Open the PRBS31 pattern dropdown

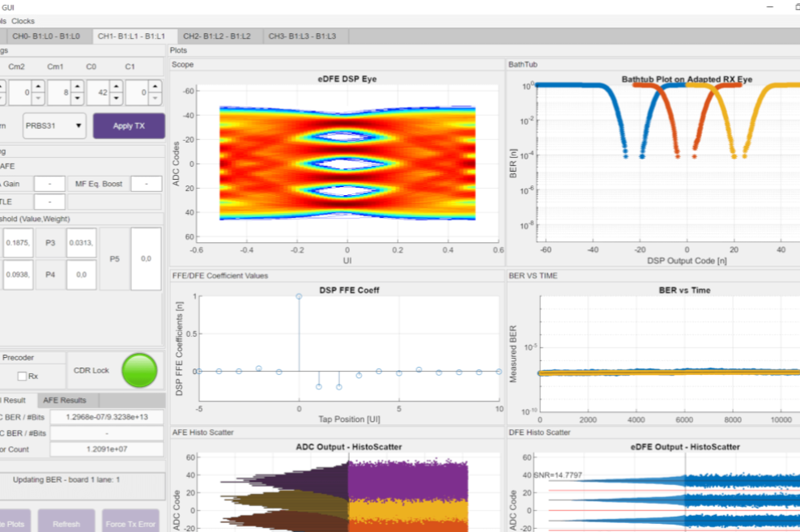pos(54,126)
